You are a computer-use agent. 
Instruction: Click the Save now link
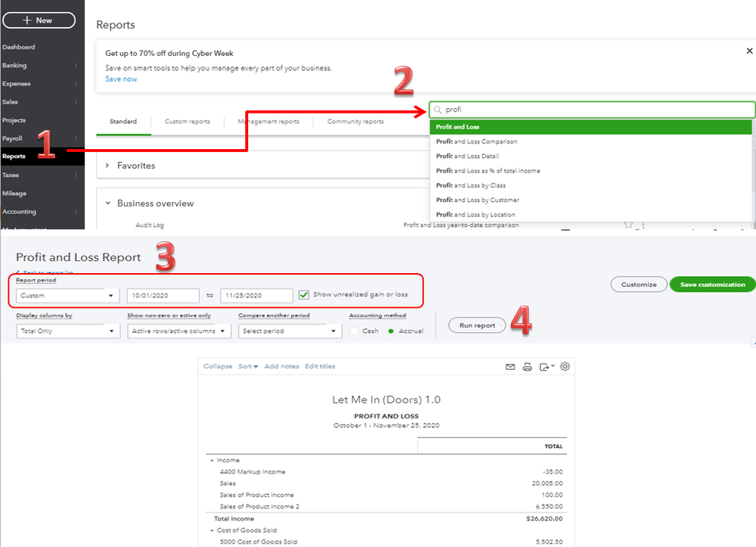(121, 79)
